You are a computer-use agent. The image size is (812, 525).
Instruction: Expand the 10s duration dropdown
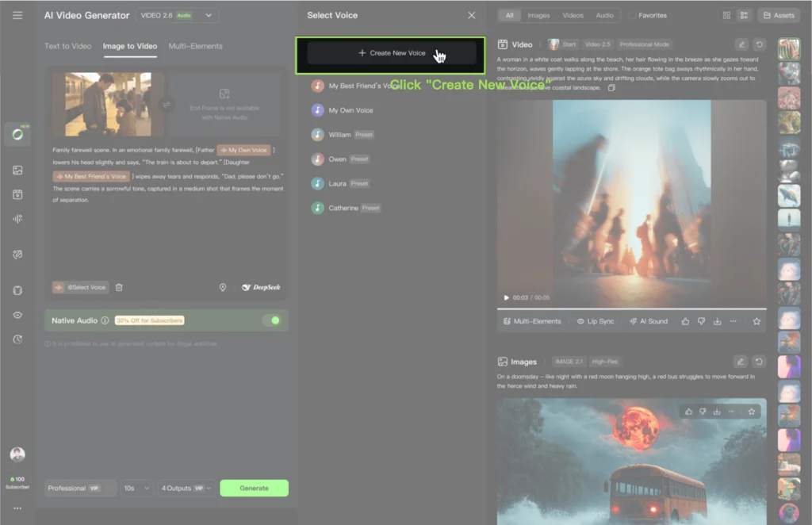[136, 488]
